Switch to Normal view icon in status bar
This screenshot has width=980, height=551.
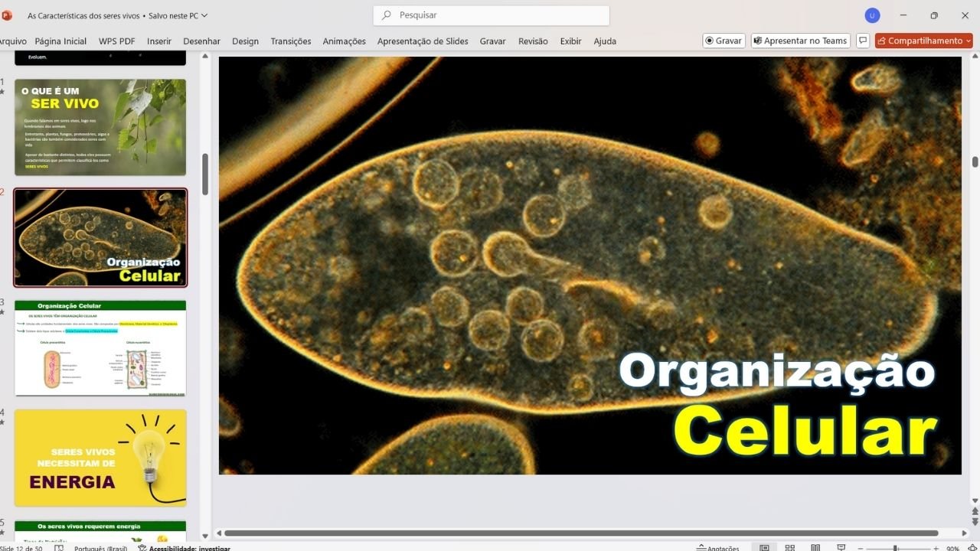[x=763, y=548]
